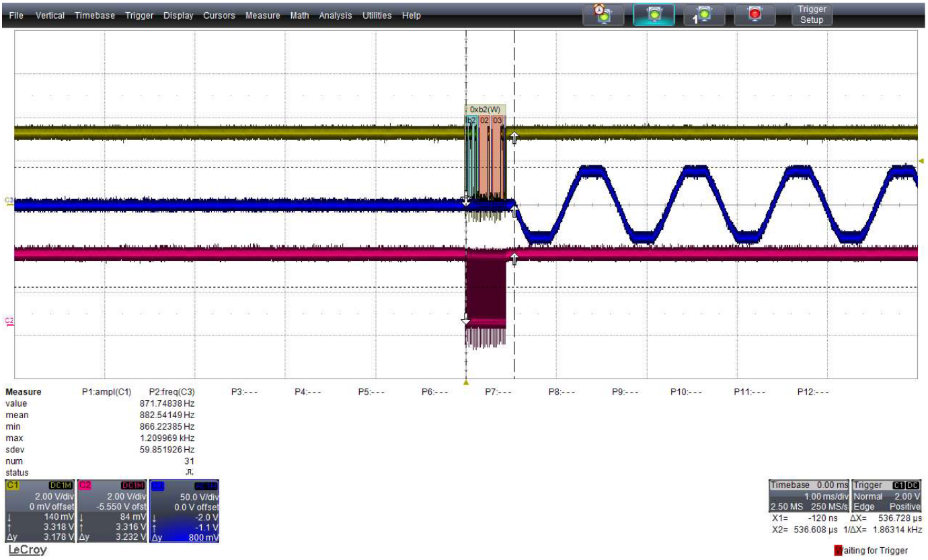928x560 pixels.
Task: Select the empty P4 measurement slot
Action: (x=307, y=392)
